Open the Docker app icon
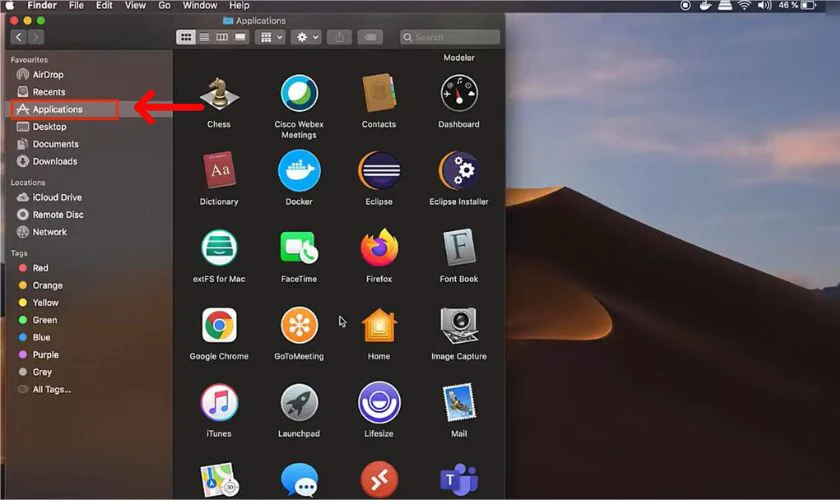The width and height of the screenshot is (840, 500). pos(299,170)
